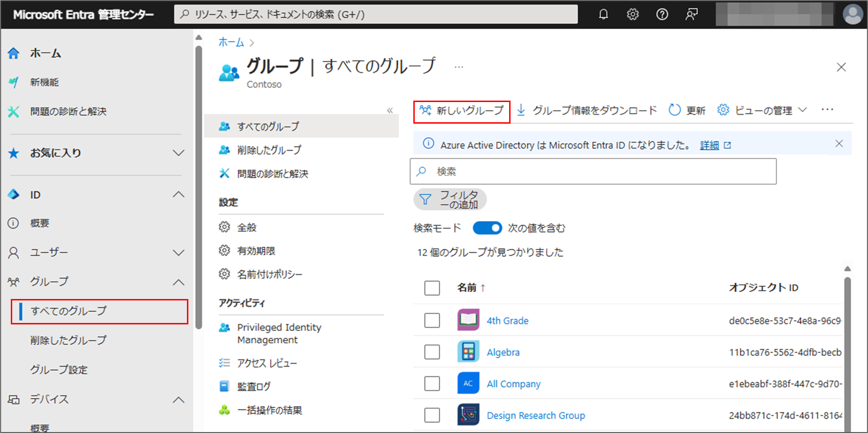This screenshot has height=433, width=868.
Task: Open the All Company group link
Action: tap(513, 384)
